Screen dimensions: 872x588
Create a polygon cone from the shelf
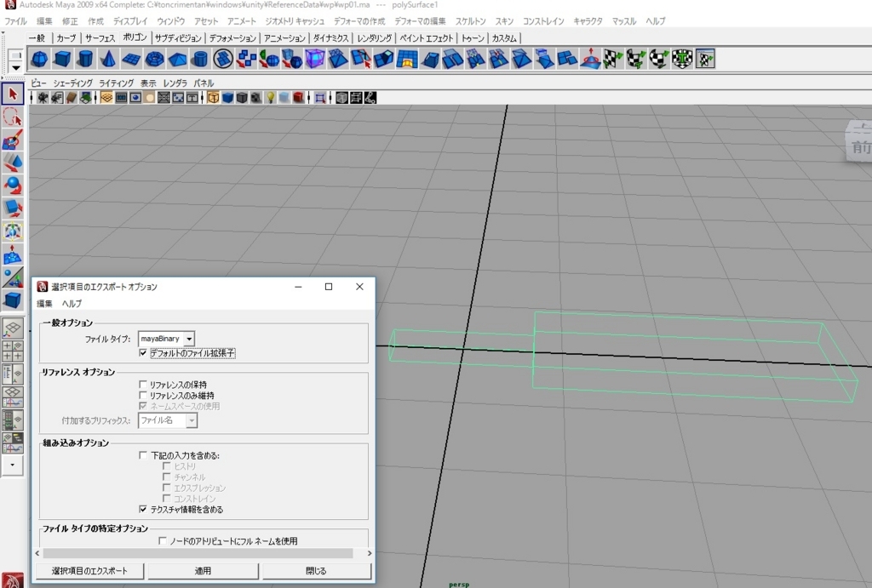108,59
